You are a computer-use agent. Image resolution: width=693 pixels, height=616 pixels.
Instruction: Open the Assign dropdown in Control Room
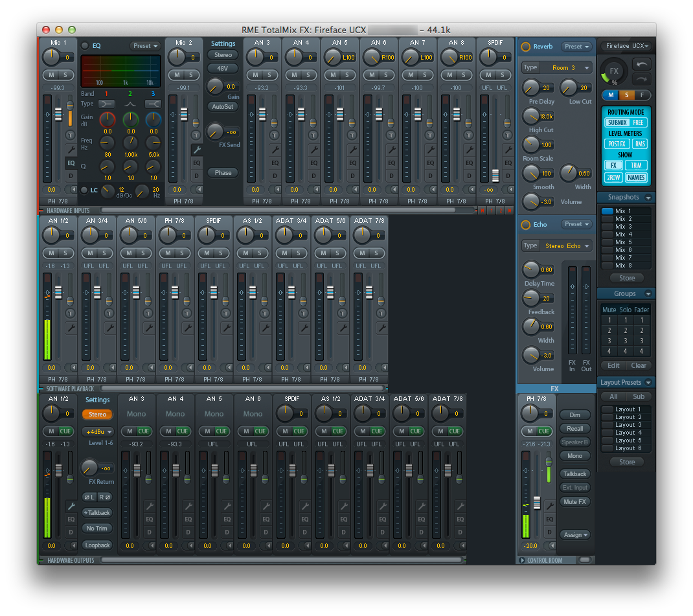[x=574, y=535]
